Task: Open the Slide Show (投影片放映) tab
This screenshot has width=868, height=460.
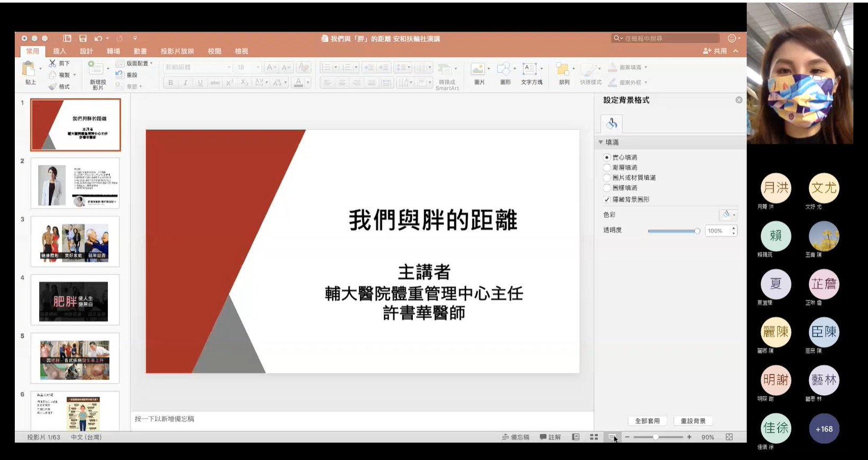Action: coord(178,51)
